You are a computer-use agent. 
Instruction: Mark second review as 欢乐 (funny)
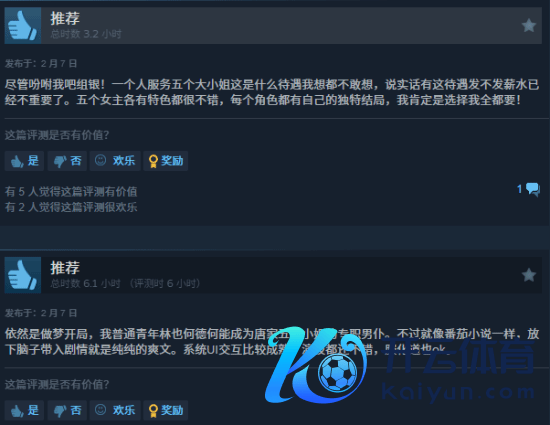[x=115, y=410]
